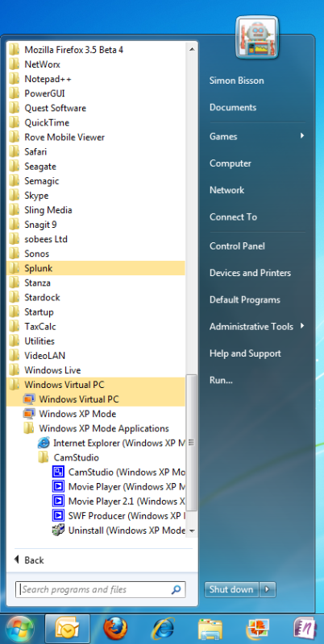This screenshot has width=324, height=644.
Task: Collapse the Windows Virtual PC folder
Action: [96, 385]
